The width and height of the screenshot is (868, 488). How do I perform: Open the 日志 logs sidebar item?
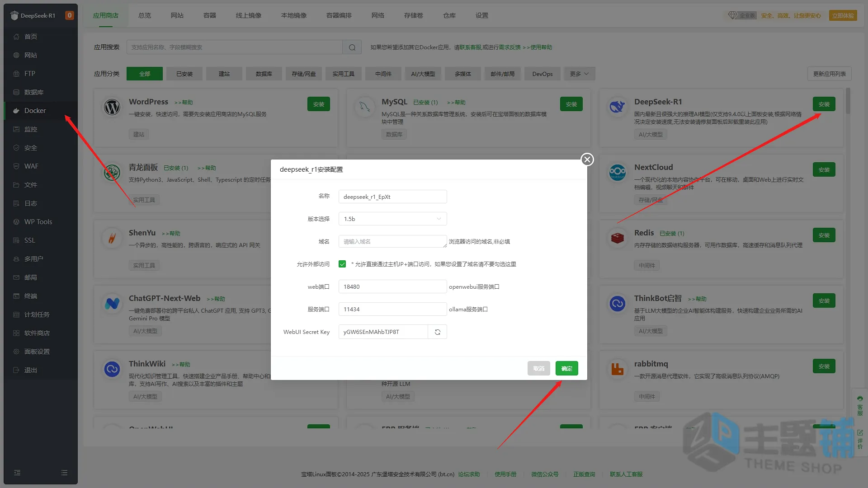(41, 203)
